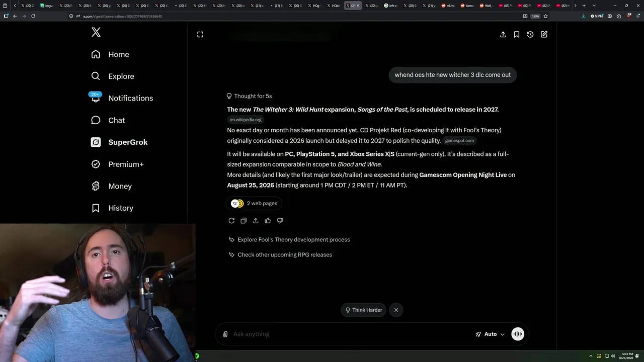Click the share icon in the Grok header
This screenshot has width=644, height=362.
click(503, 34)
